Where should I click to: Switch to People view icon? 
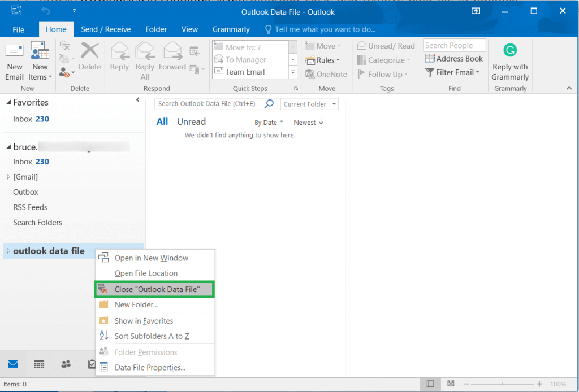[66, 364]
